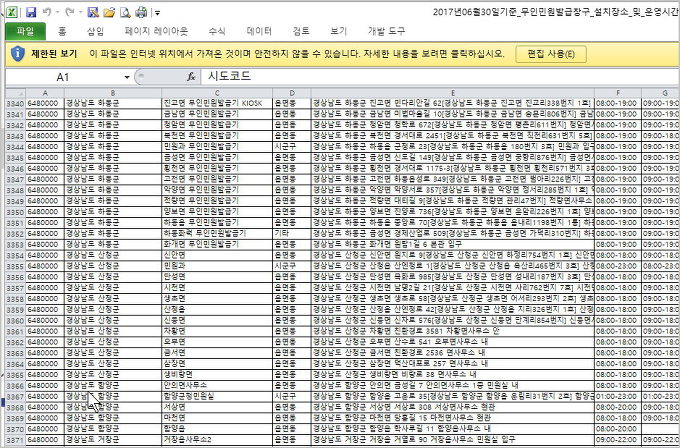Click the 거창읍사무소2 cell
The image size is (680, 448).
pyautogui.click(x=217, y=440)
